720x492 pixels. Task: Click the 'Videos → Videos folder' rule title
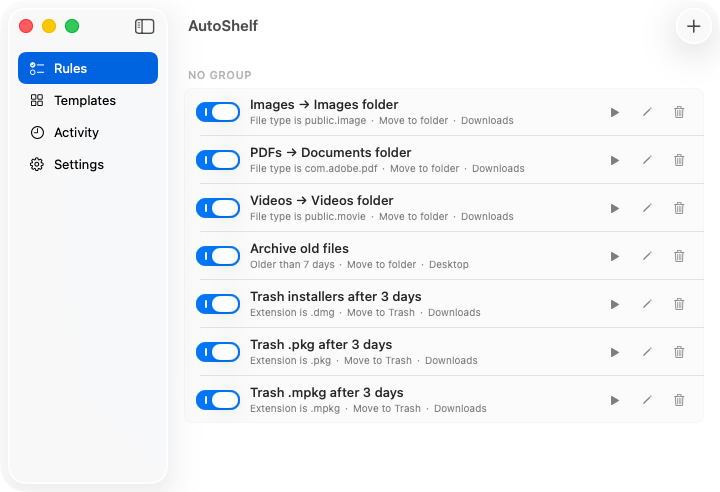321,201
